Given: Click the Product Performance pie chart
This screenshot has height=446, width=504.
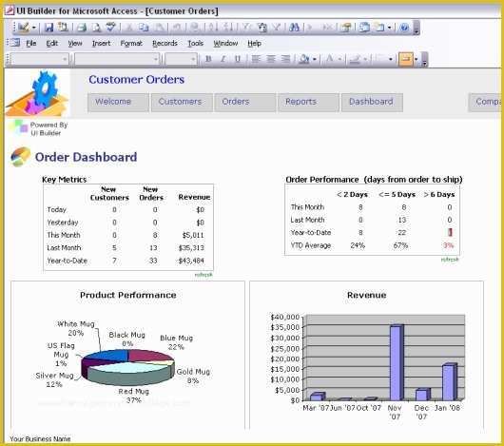Looking at the screenshot, I should [x=128, y=367].
